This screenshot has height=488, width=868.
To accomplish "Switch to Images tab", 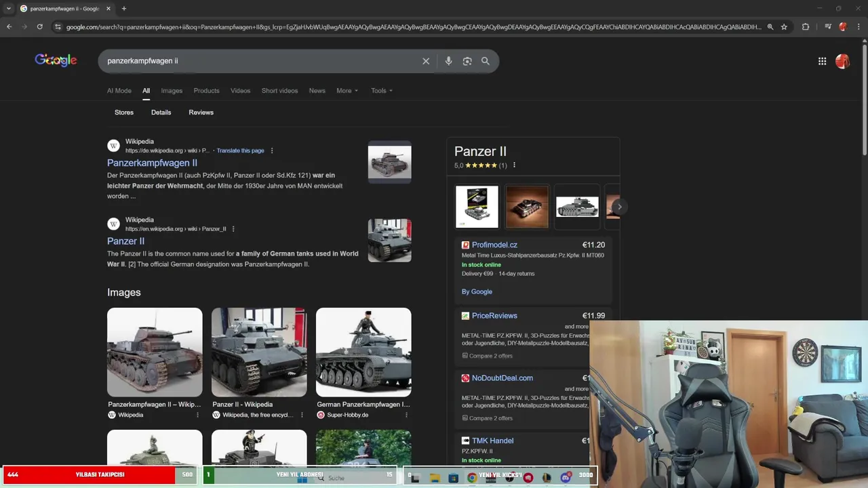I will [x=172, y=91].
